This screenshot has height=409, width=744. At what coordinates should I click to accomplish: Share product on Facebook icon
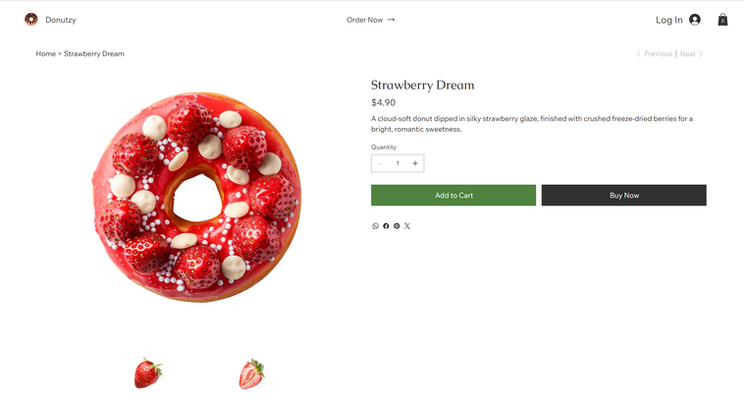tap(386, 226)
